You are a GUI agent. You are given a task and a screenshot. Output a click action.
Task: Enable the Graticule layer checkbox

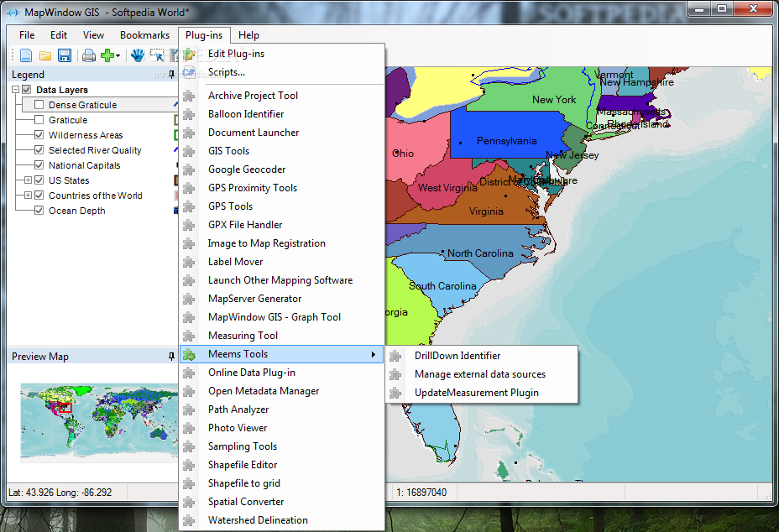click(39, 120)
